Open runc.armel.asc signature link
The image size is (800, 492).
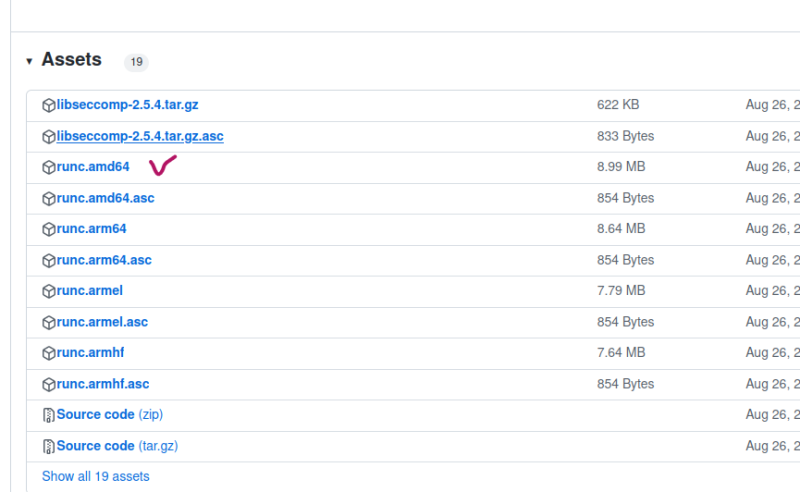click(x=102, y=322)
